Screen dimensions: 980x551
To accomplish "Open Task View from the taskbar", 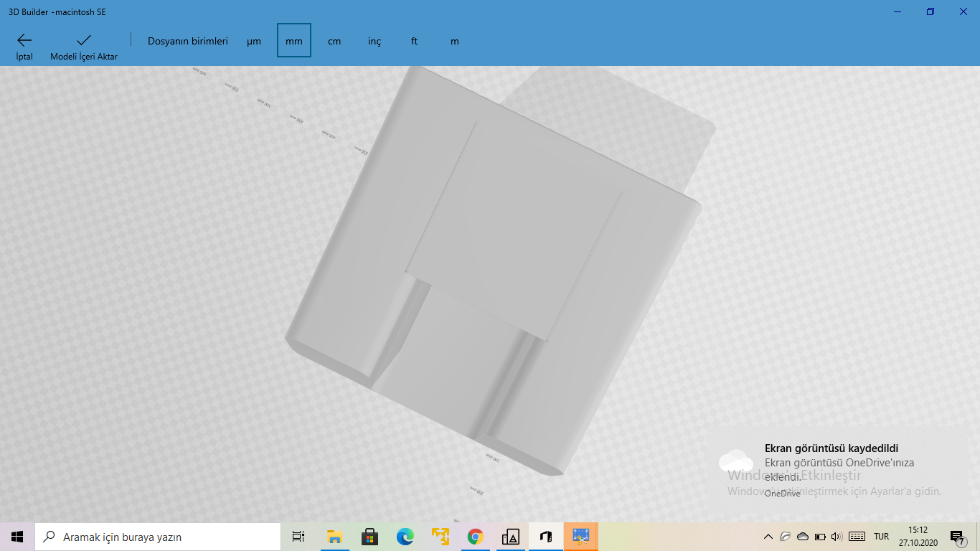I will coord(298,537).
